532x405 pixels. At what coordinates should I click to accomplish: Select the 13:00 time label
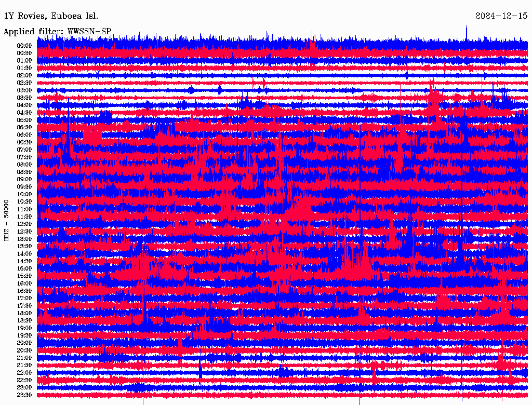pos(24,239)
